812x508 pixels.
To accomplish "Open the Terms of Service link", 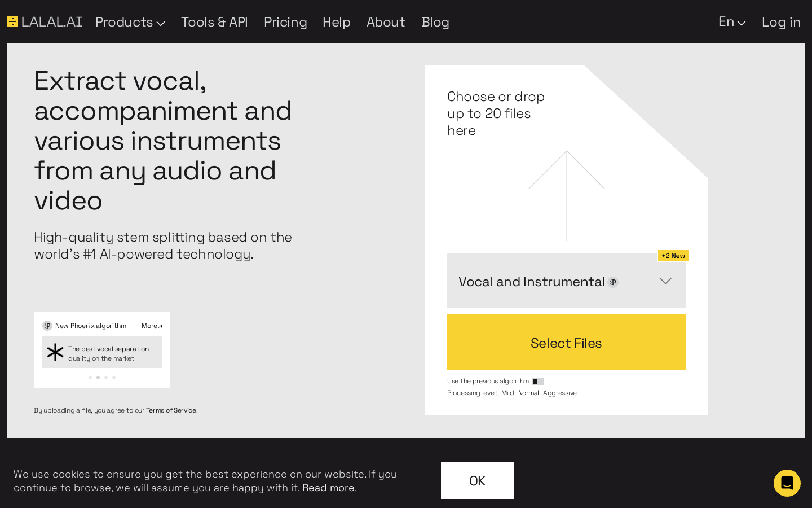I will (171, 410).
